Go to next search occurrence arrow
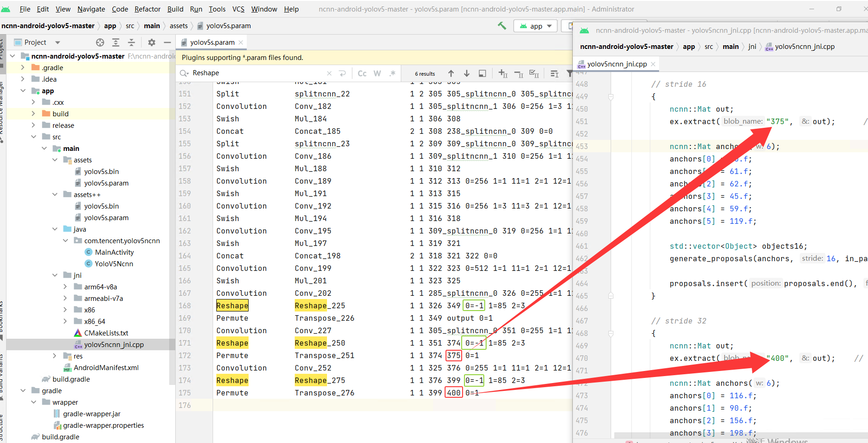This screenshot has height=443, width=868. pos(467,73)
